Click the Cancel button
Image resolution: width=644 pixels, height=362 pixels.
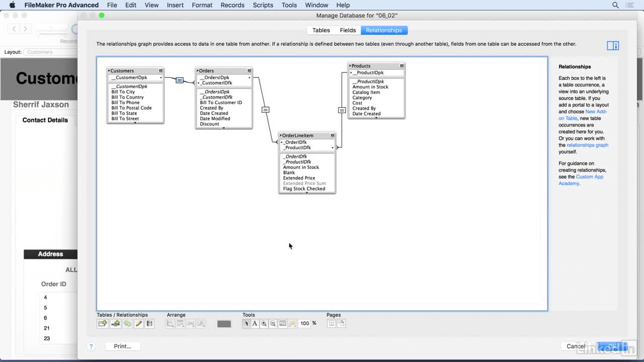pos(576,346)
